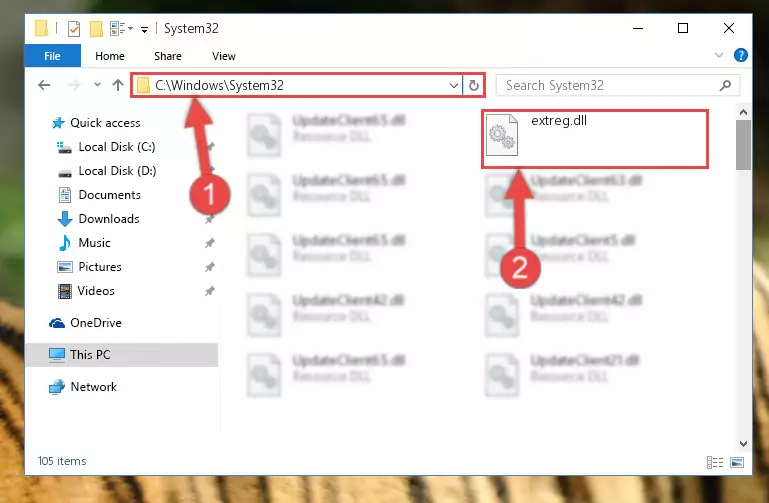Click the Videos film icon
This screenshot has width=769, height=503.
coord(65,291)
